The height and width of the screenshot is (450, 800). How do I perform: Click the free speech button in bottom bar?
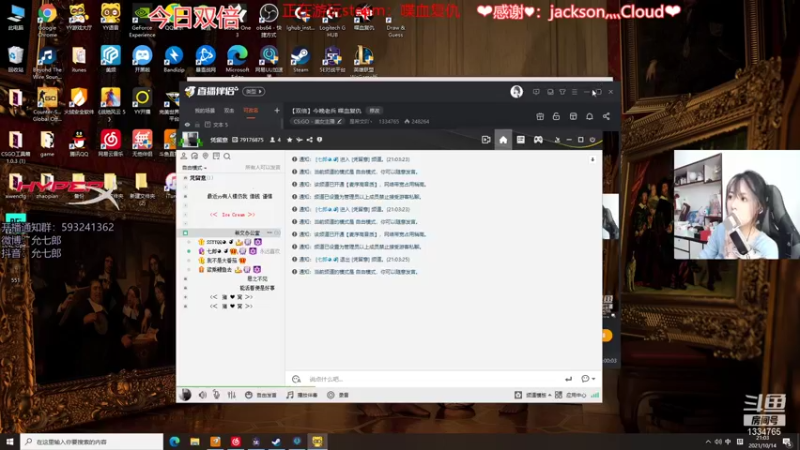(261, 395)
